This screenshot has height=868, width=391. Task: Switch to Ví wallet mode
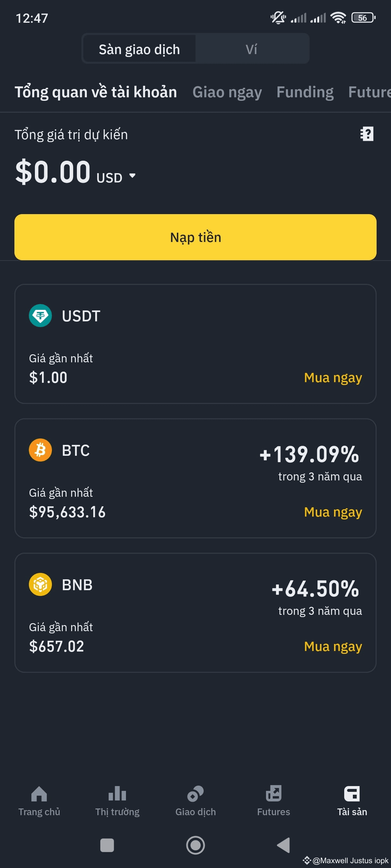click(251, 49)
